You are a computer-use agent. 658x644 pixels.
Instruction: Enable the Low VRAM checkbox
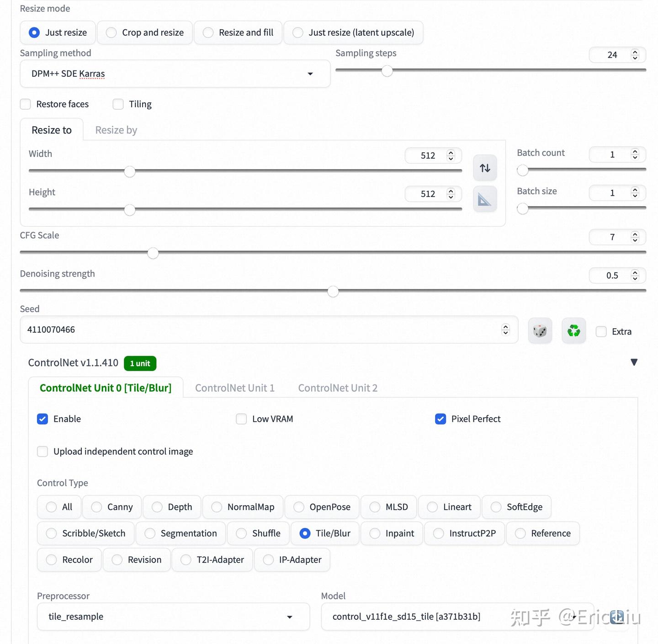point(241,419)
